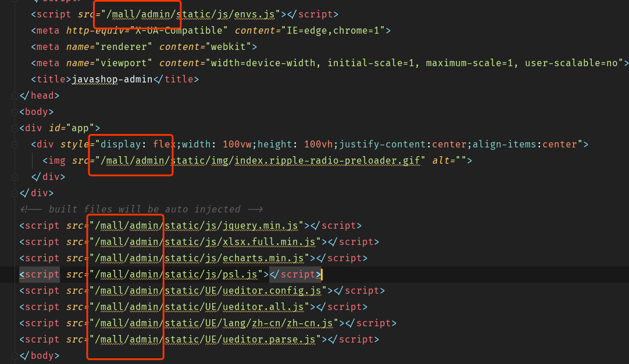Click the 100vw width value

coord(237,145)
